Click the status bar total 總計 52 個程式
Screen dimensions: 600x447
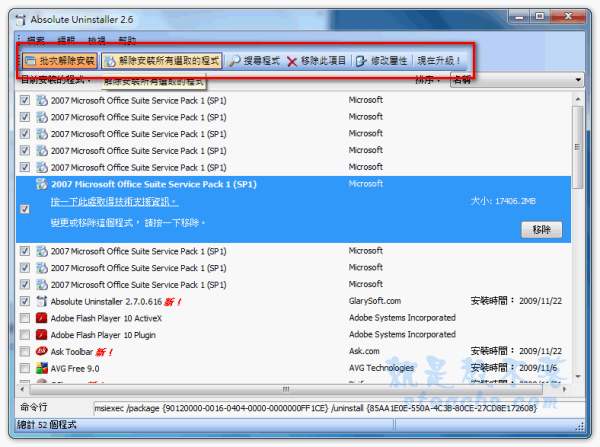pos(47,425)
